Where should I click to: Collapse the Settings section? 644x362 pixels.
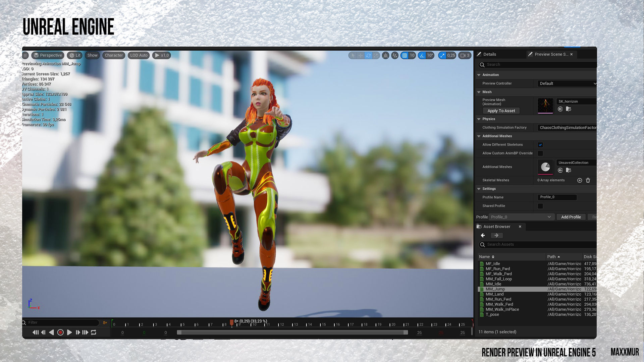click(479, 189)
